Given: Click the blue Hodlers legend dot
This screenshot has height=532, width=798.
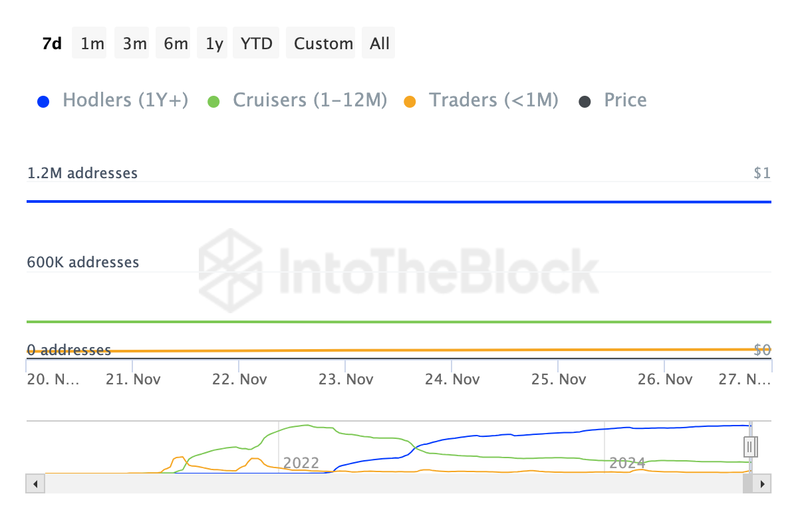Looking at the screenshot, I should point(44,102).
